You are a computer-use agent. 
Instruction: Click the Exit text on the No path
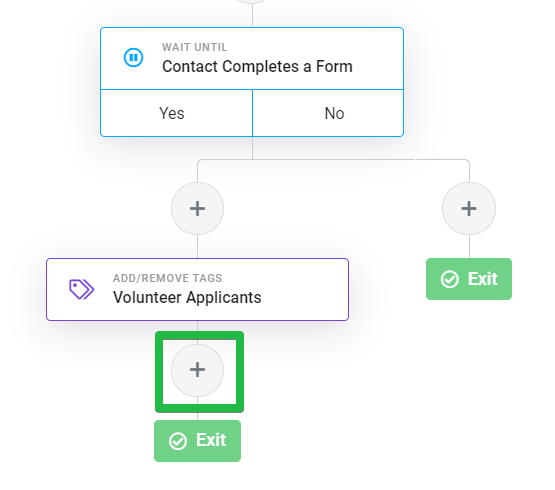[483, 279]
